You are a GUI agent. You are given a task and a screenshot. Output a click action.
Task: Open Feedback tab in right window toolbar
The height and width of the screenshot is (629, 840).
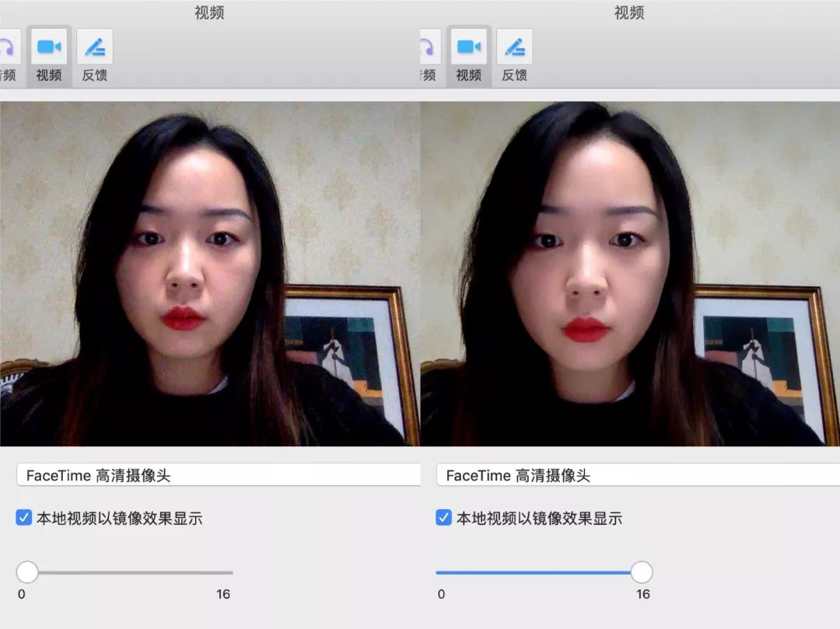(x=515, y=56)
